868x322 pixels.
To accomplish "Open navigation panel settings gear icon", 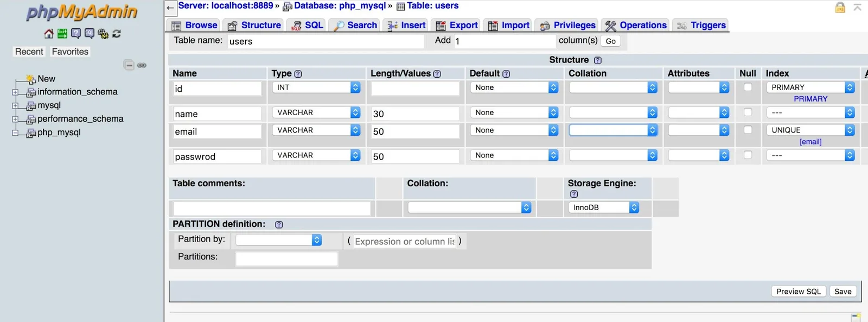I will click(x=103, y=34).
